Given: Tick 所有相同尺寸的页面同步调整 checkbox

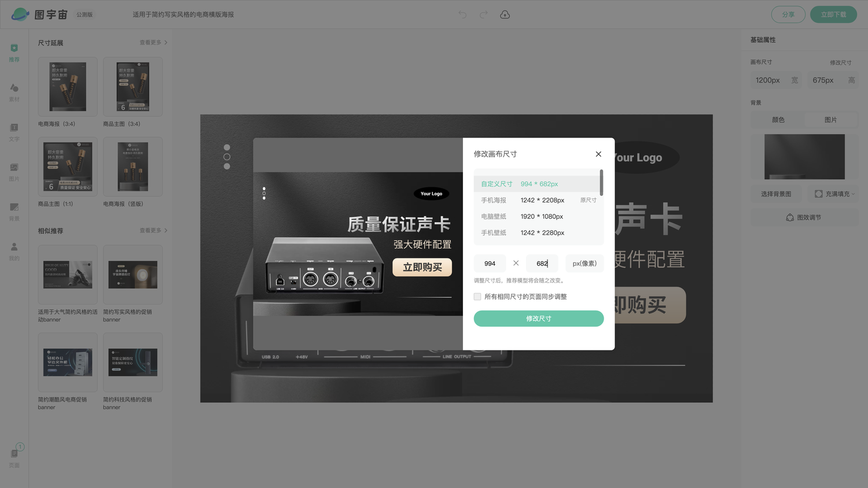Looking at the screenshot, I should [x=477, y=297].
